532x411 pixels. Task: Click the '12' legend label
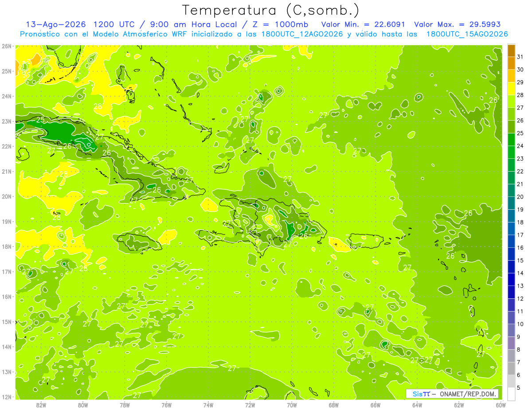[x=520, y=299]
